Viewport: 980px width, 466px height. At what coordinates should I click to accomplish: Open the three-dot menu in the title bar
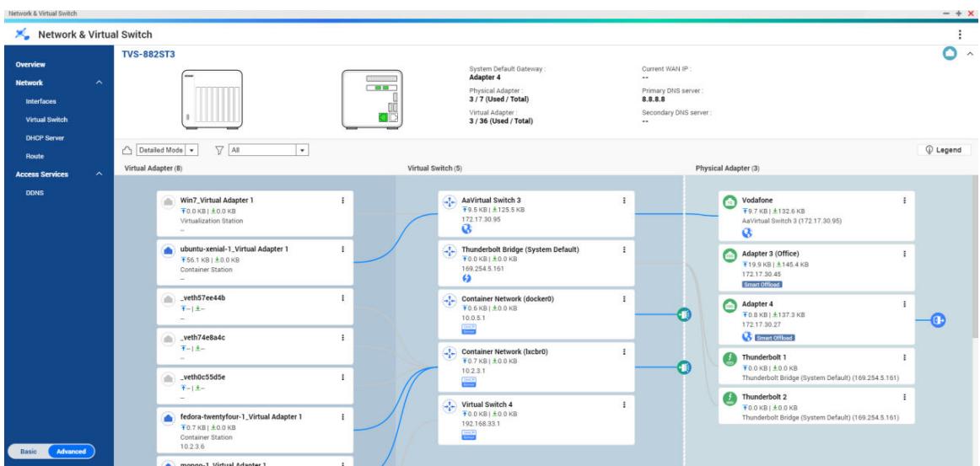[960, 35]
